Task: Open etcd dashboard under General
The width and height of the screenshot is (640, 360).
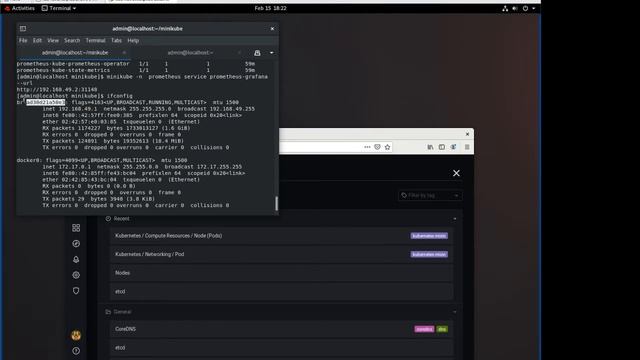Action: click(x=281, y=348)
